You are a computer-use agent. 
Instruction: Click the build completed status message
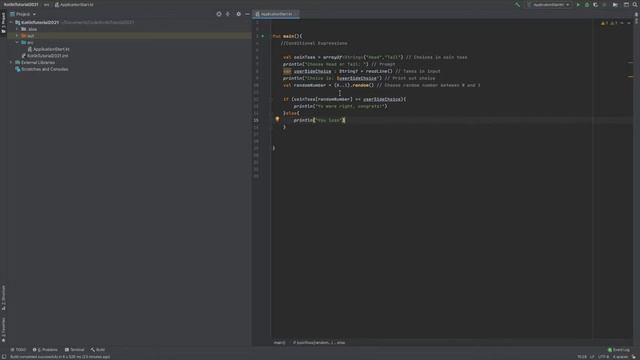60,357
